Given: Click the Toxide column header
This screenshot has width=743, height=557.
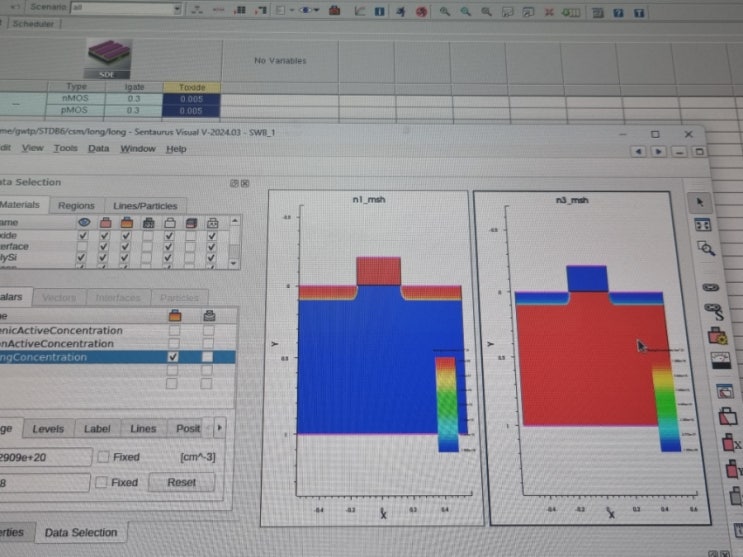Looking at the screenshot, I should pos(192,87).
